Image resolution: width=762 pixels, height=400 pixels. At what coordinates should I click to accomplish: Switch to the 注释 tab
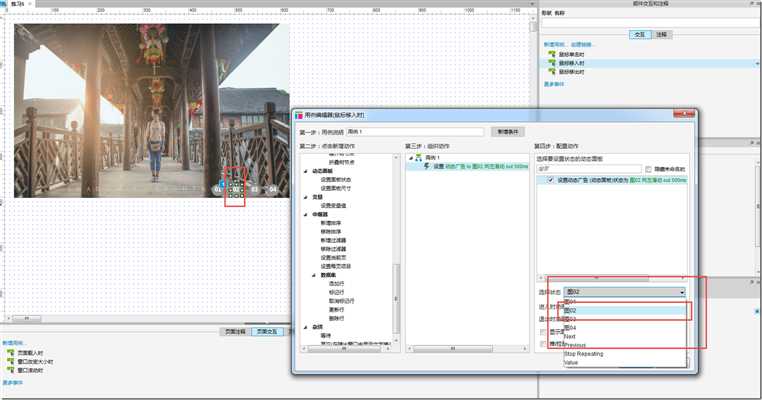(x=661, y=35)
